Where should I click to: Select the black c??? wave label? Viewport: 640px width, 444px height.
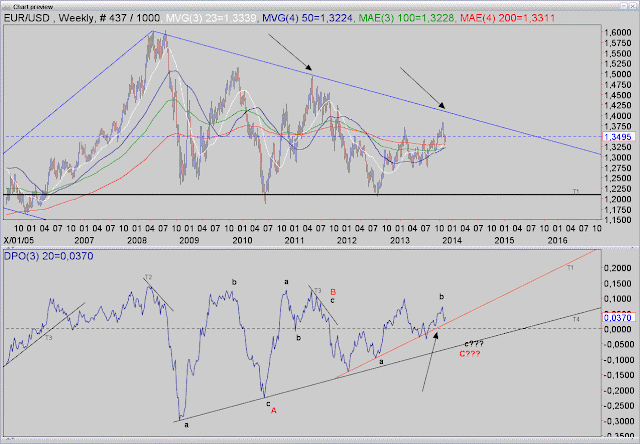(x=474, y=344)
